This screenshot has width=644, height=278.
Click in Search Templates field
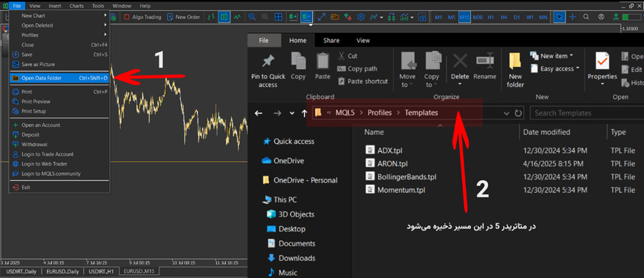[x=587, y=113]
